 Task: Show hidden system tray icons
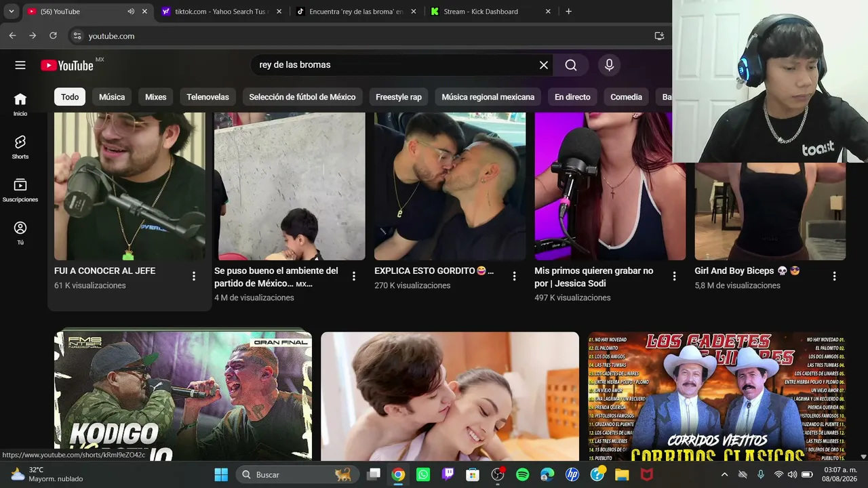(x=724, y=474)
